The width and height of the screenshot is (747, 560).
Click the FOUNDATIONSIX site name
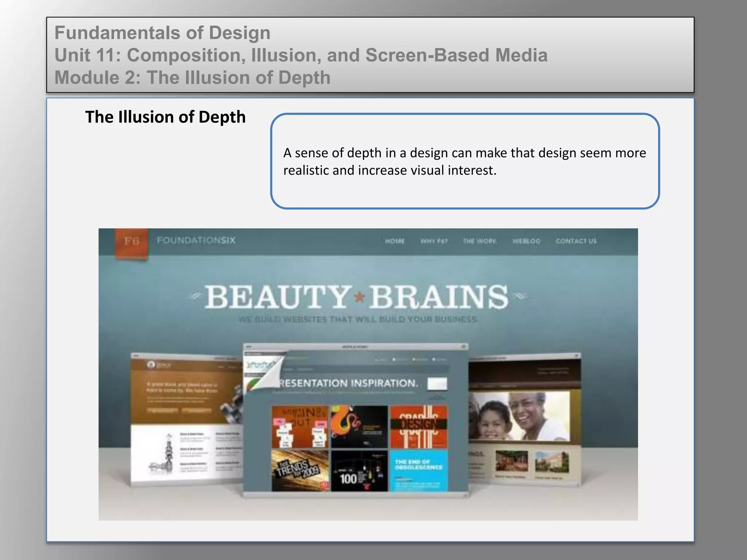(x=196, y=240)
